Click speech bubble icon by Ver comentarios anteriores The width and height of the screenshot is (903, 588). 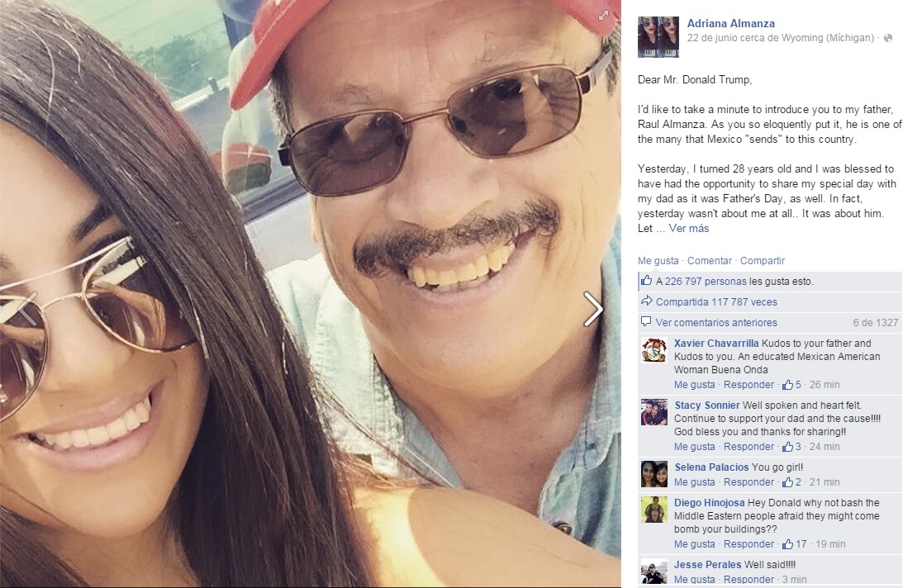point(646,321)
